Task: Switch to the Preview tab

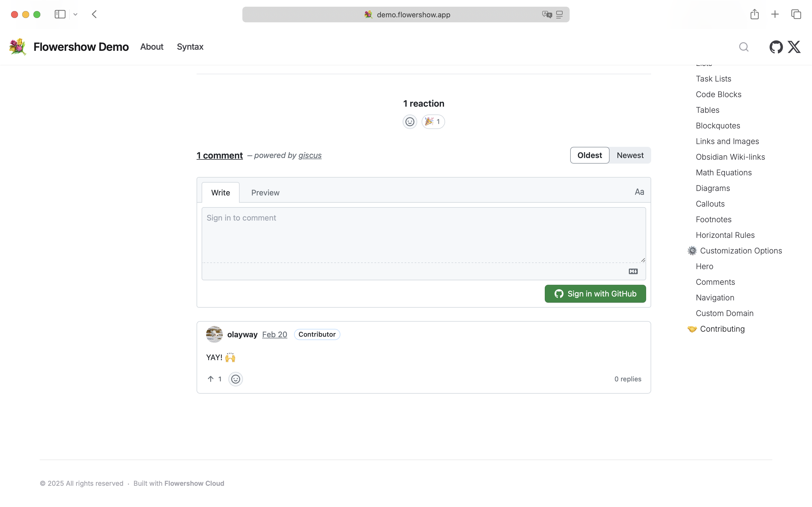Action: coord(265,193)
